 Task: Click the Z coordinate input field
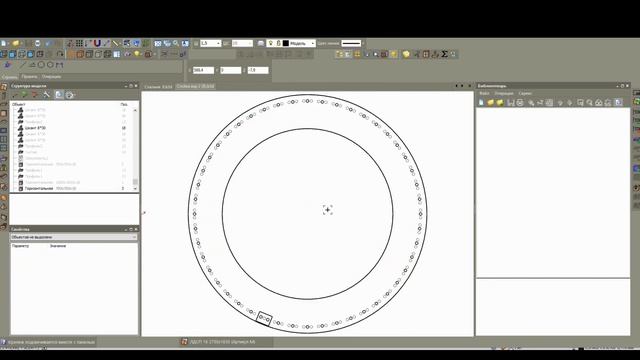click(x=258, y=70)
